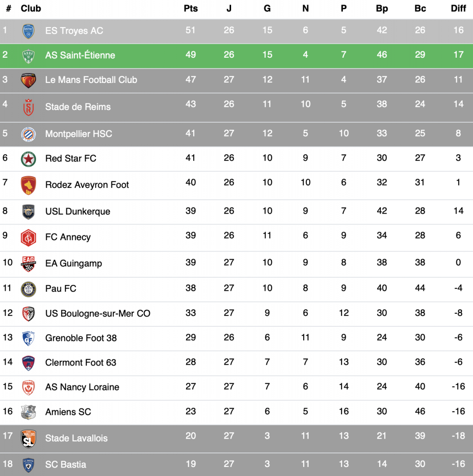
Task: Click the FC Annecy red logo
Action: point(28,238)
